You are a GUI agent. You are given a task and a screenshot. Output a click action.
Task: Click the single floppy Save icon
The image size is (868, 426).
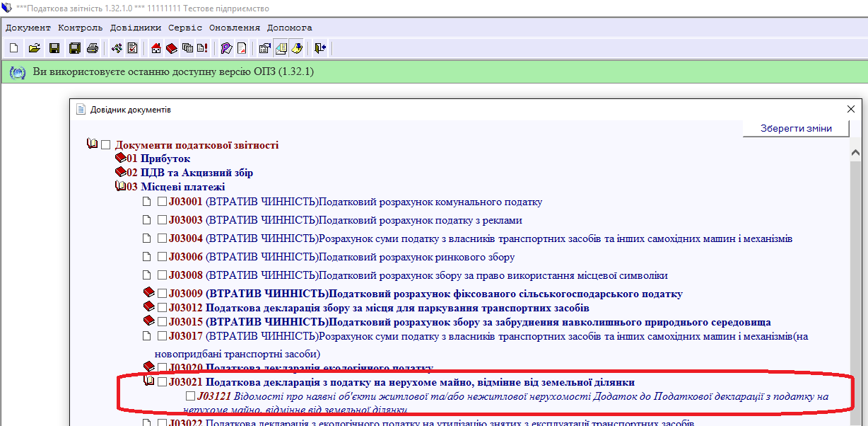[54, 48]
